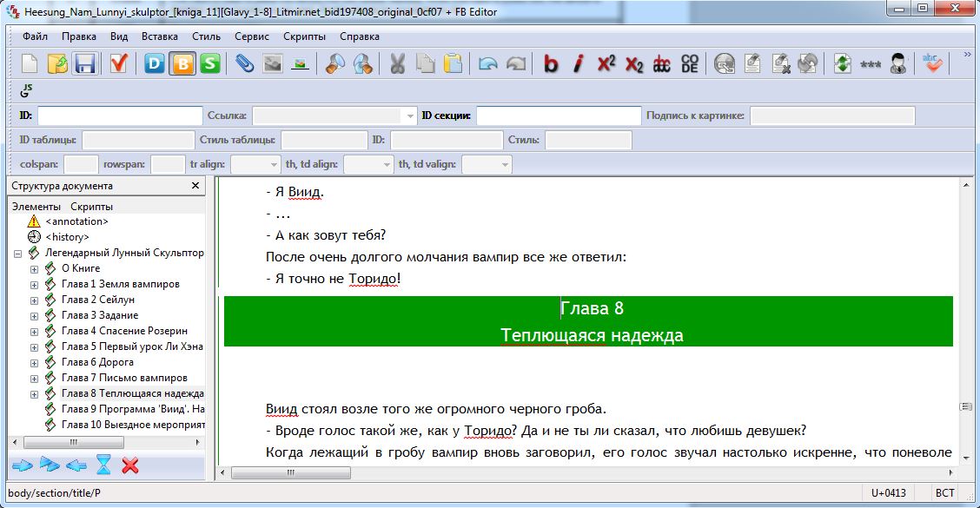This screenshot has width=980, height=508.
Task: Apply strikethrough formatting
Action: coord(662,63)
